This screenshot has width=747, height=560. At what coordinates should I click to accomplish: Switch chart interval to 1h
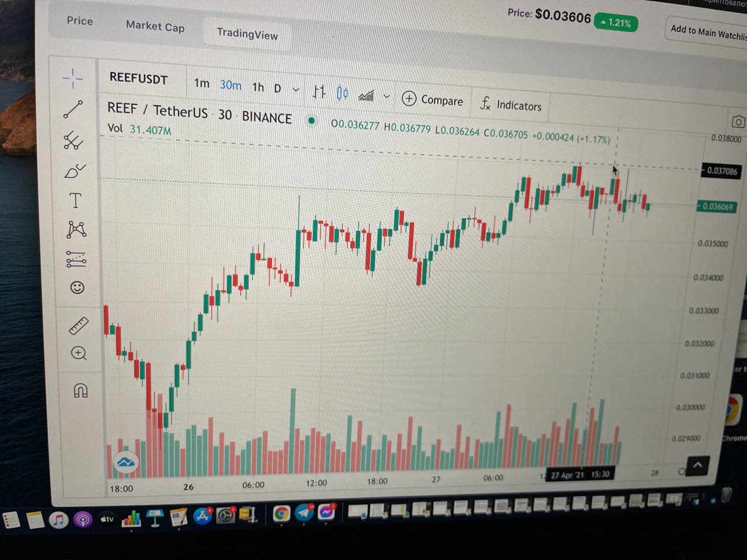(x=258, y=87)
